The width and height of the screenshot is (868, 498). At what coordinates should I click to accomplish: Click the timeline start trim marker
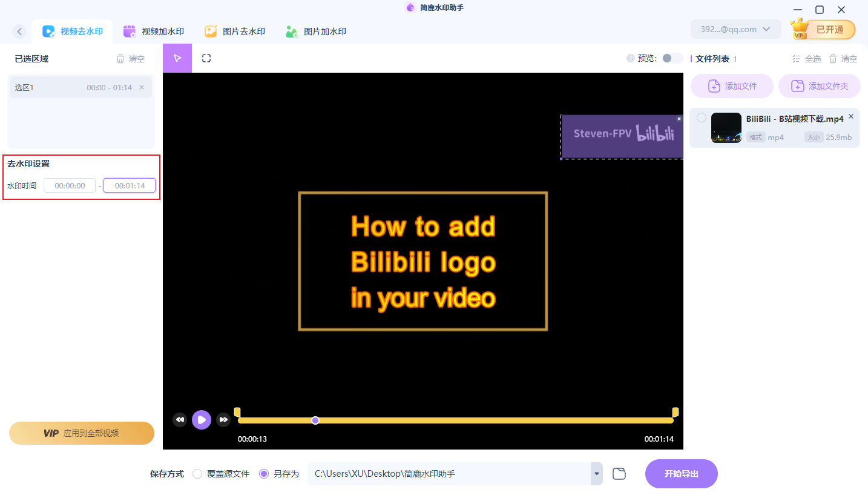[237, 412]
